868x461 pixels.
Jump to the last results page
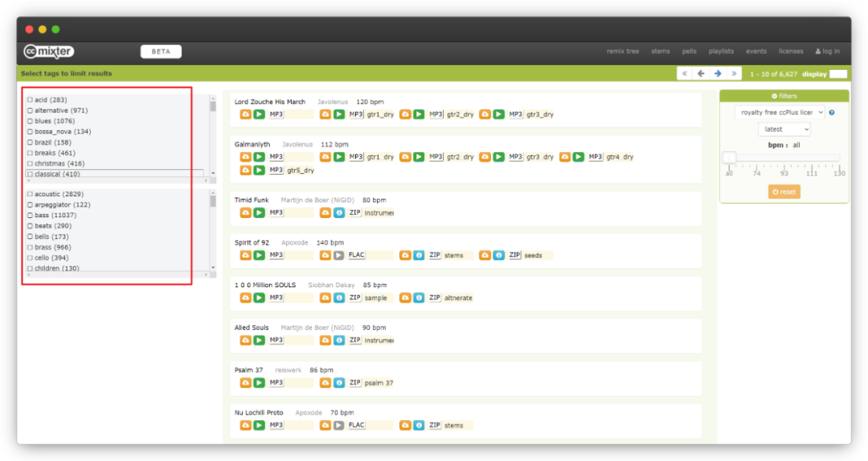[733, 73]
